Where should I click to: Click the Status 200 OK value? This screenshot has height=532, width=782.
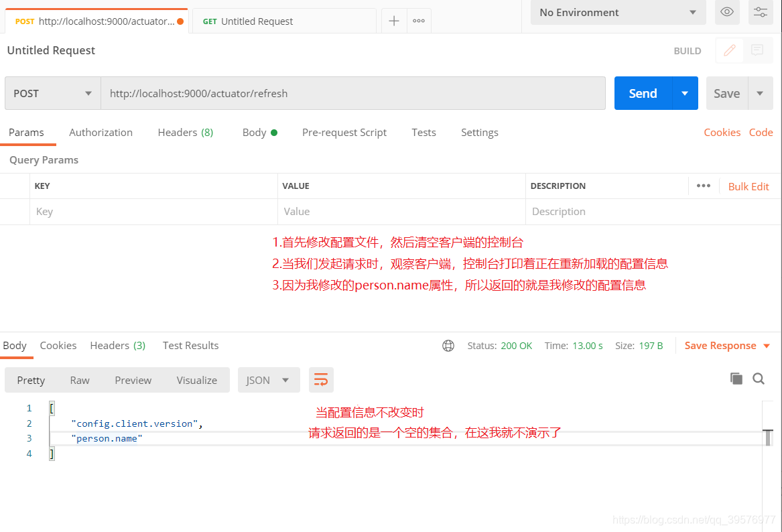pos(517,346)
